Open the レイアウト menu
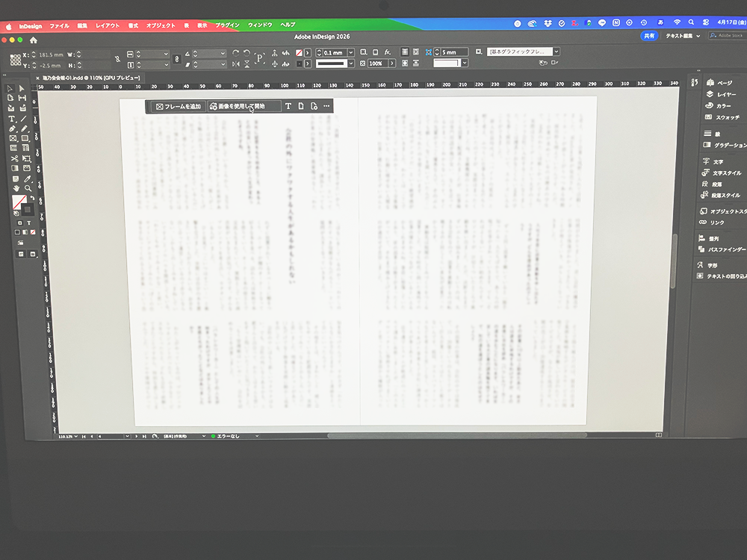 108,25
